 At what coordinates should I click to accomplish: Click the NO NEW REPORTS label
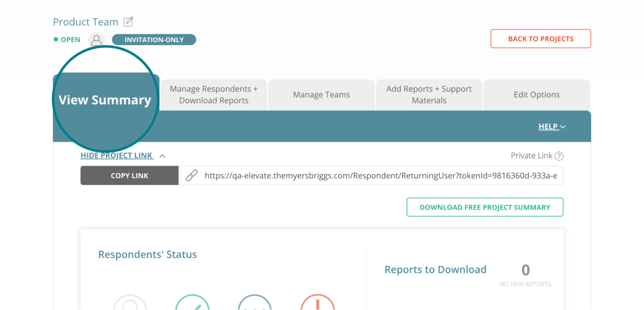tap(525, 284)
